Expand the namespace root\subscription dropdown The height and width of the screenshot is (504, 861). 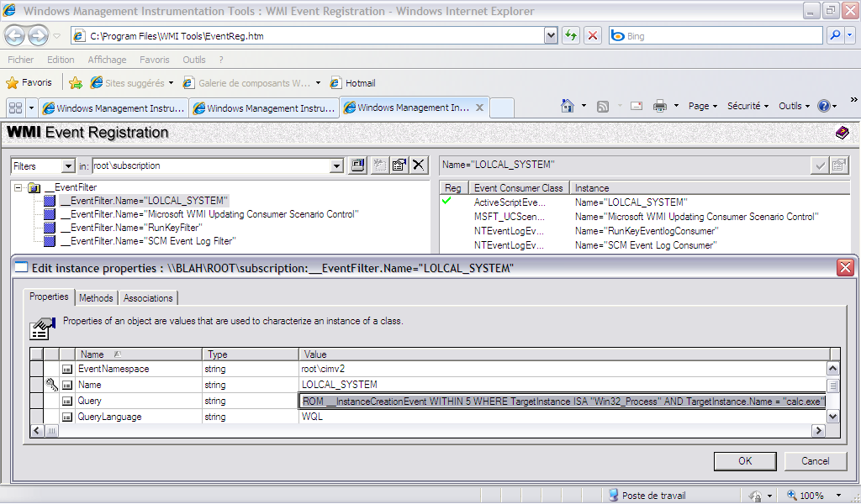336,166
